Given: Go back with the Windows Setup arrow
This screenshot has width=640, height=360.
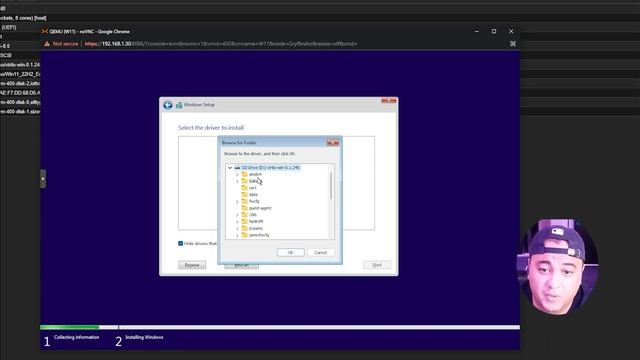Looking at the screenshot, I should [168, 105].
